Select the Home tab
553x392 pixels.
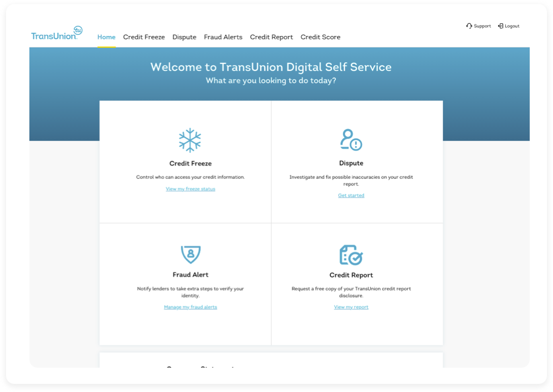pos(106,37)
